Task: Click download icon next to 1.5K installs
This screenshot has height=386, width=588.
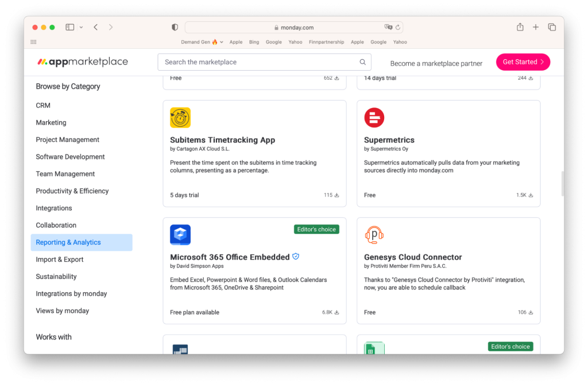Action: [531, 195]
